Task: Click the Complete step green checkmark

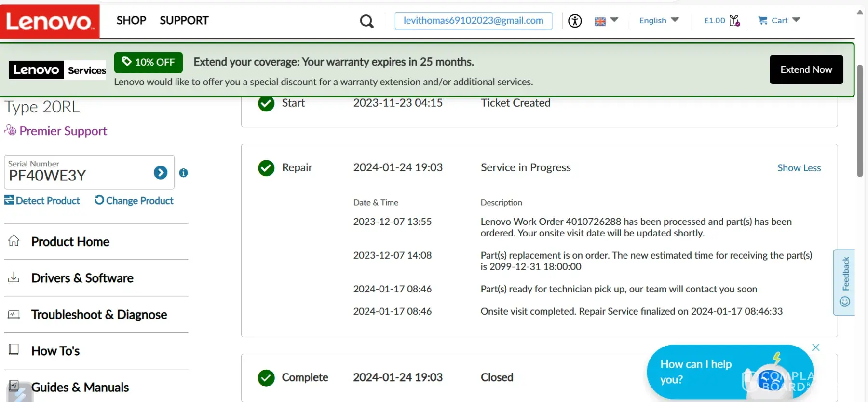Action: coord(266,378)
